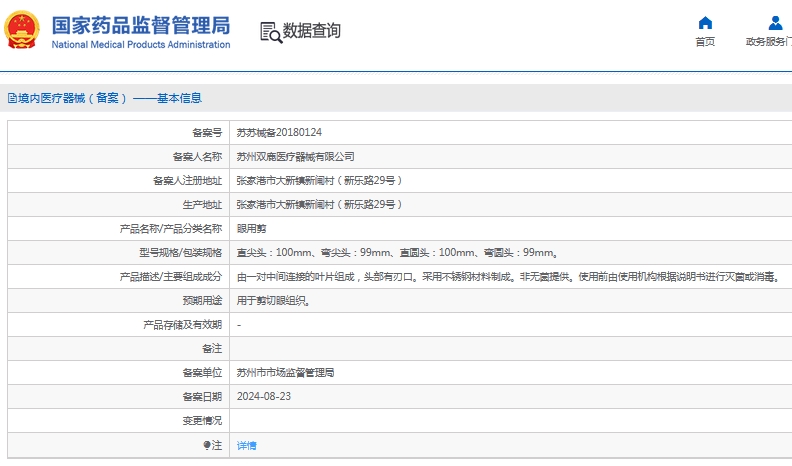Select the 生产地址 address value

pos(319,204)
